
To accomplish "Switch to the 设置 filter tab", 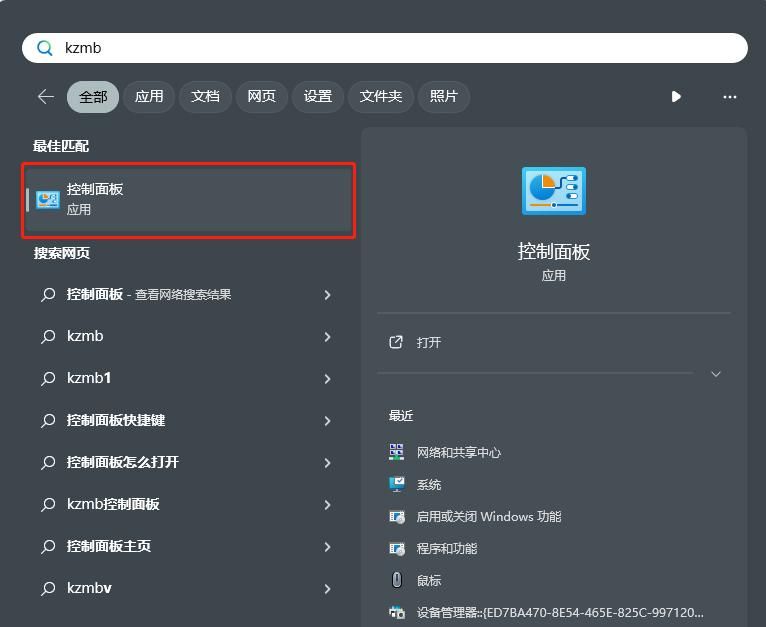I will 318,97.
